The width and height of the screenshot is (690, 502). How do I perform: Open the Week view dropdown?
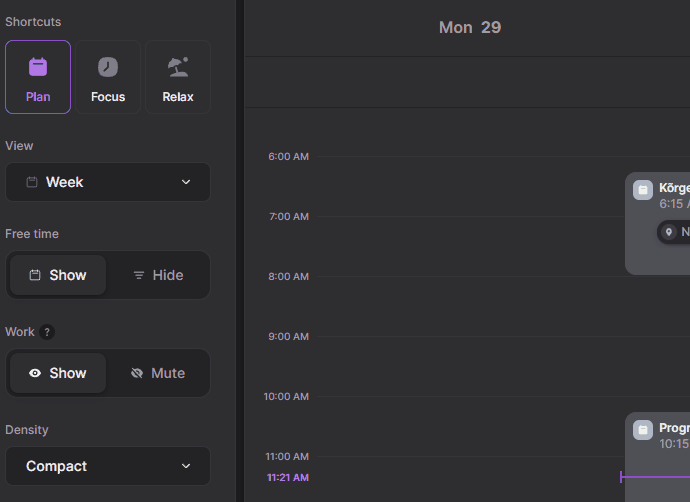108,182
